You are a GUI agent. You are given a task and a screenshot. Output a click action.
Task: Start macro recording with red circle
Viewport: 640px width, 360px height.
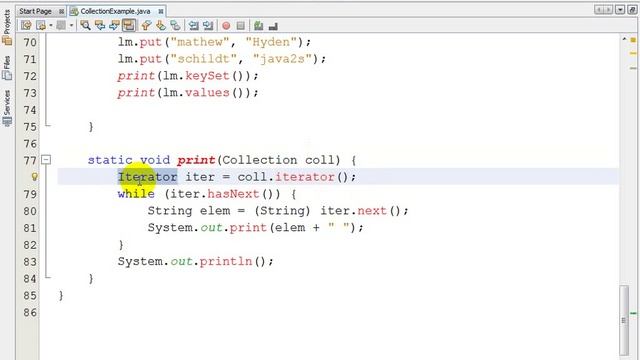(x=226, y=26)
